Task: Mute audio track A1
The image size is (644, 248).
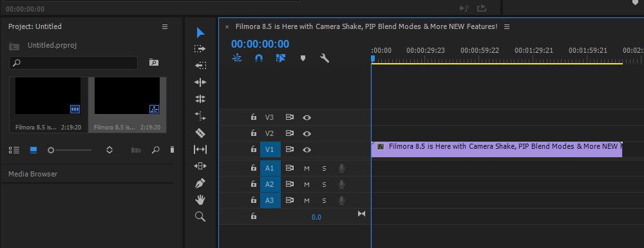Action: tap(307, 168)
